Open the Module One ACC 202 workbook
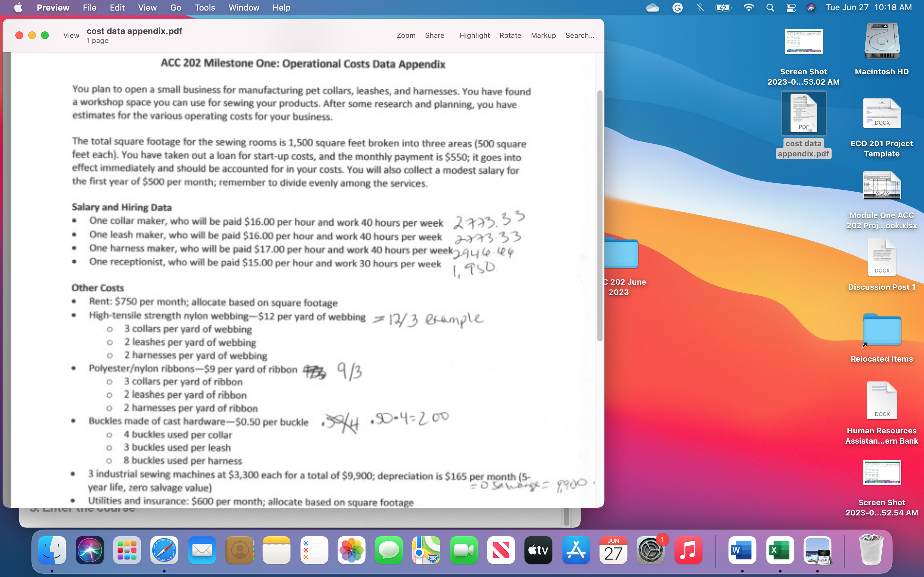This screenshot has width=924, height=577. [881, 186]
